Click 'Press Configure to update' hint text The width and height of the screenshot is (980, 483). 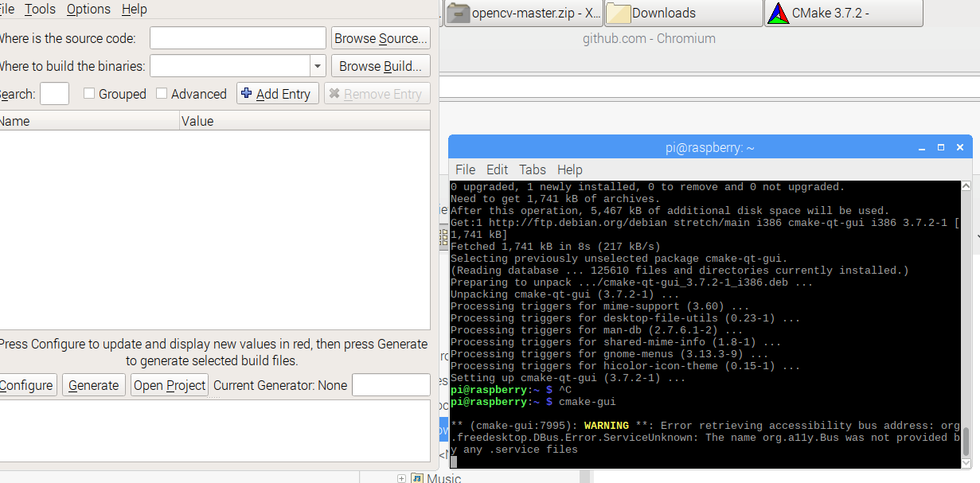click(213, 353)
